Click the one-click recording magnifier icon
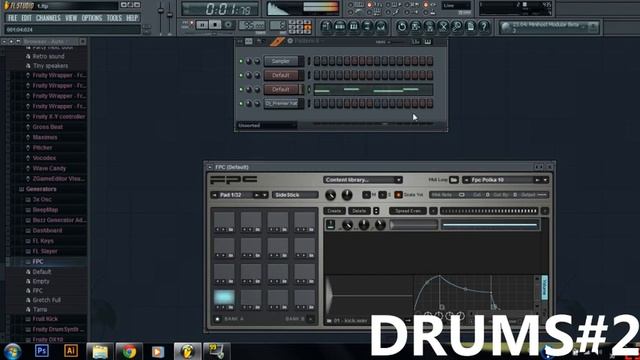This screenshot has width=640, height=360. point(457,27)
